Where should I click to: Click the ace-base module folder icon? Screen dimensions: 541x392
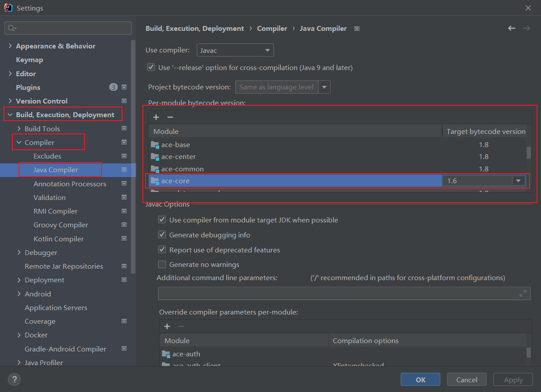pyautogui.click(x=154, y=144)
